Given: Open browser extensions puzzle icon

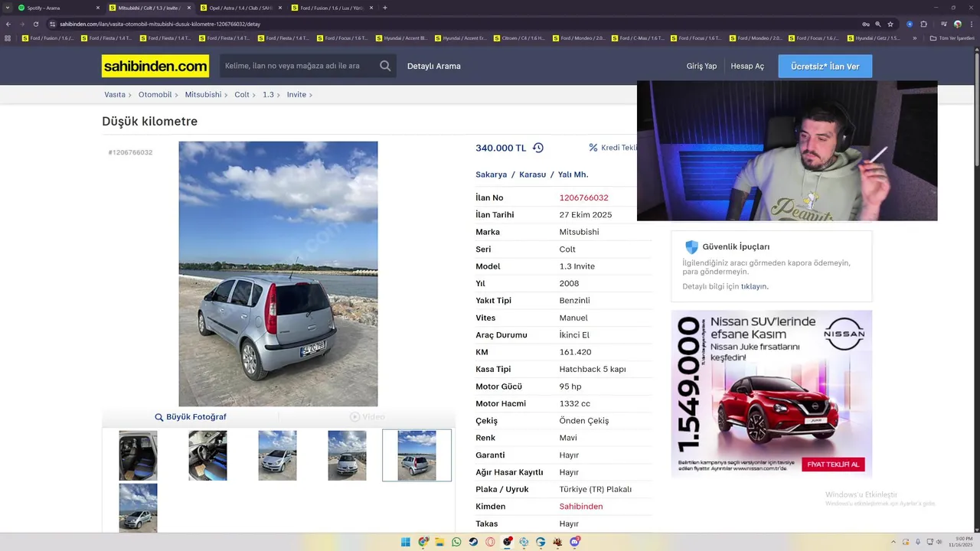Looking at the screenshot, I should [923, 24].
